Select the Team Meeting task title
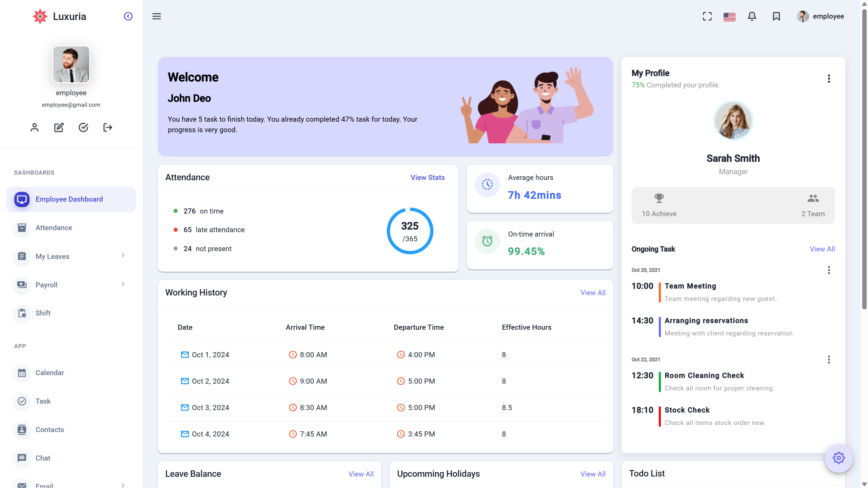Viewport: 868px width, 488px height. [690, 286]
